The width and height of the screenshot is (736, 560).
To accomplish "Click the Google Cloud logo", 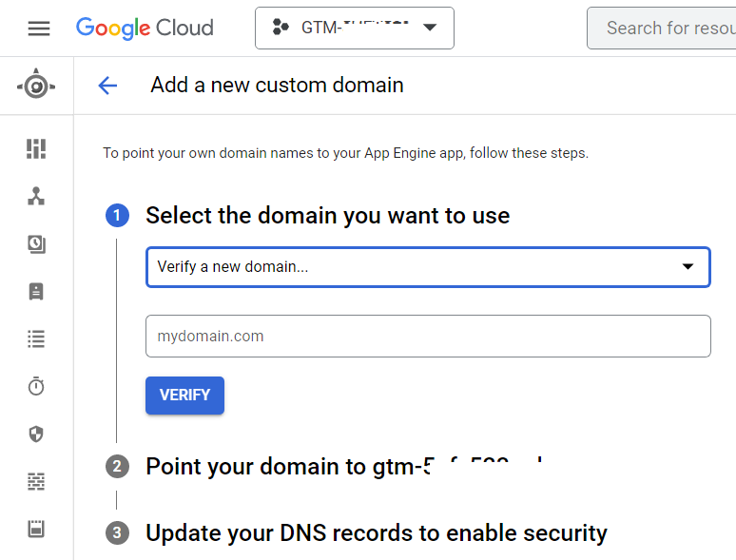I will (x=145, y=29).
